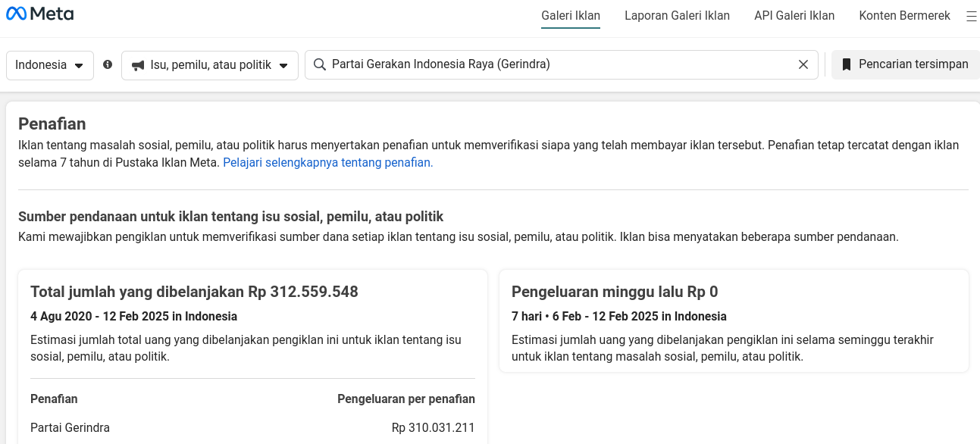Click the Penafian column header in table
Screen dimensions: 980x444
54,399
